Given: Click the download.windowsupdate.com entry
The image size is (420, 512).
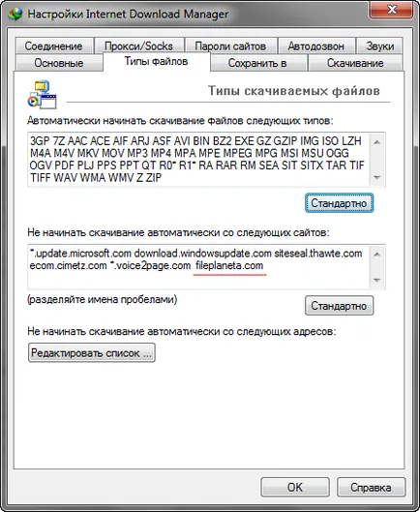Looking at the screenshot, I should [203, 254].
